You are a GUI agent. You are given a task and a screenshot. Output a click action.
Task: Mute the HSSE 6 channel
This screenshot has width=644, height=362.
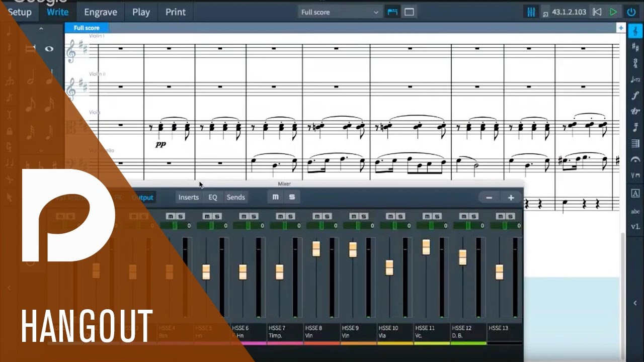[244, 216]
